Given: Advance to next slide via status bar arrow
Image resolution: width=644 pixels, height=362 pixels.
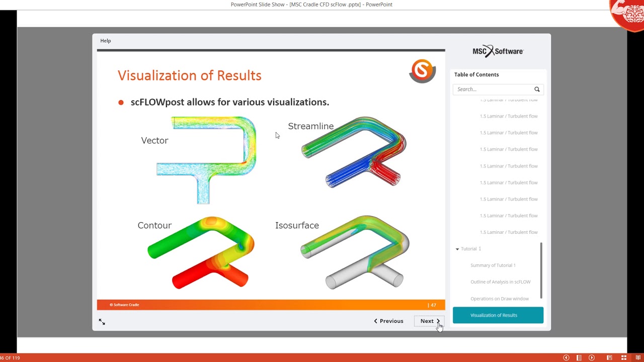Looking at the screenshot, I should 592,358.
